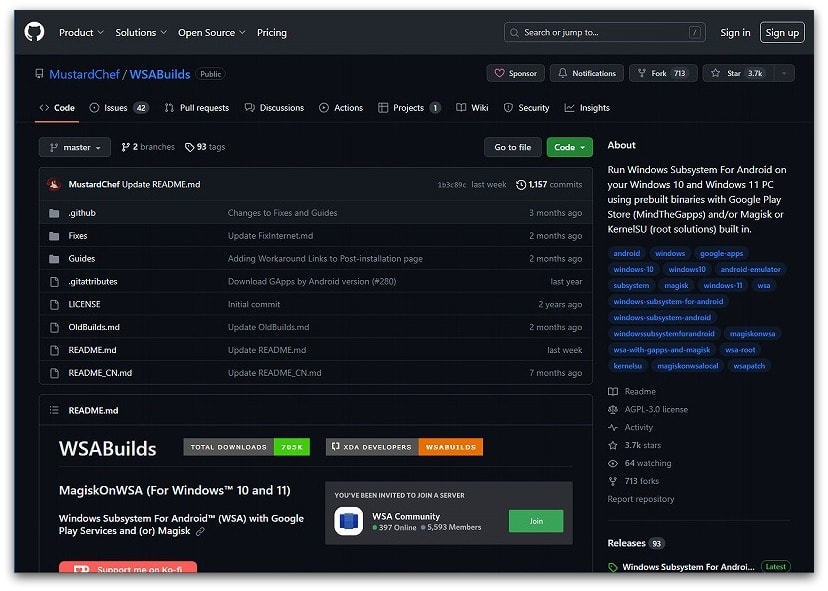Click the Sponsor heart button

515,73
